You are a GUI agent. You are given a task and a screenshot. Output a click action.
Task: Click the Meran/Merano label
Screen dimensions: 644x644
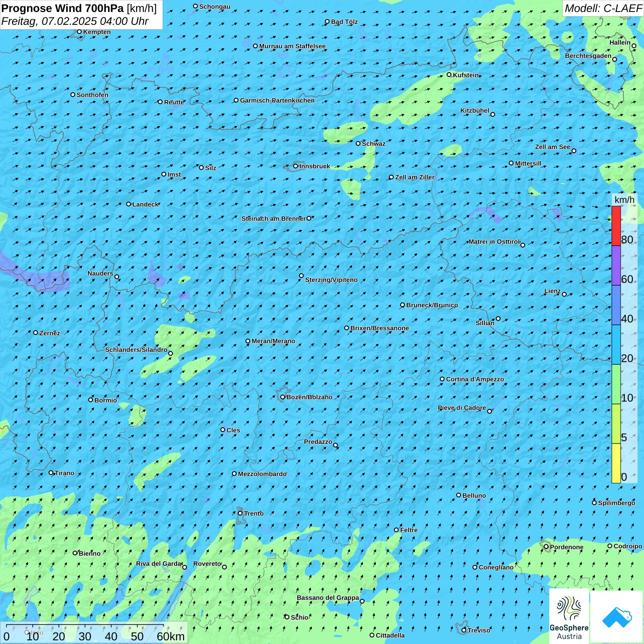click(274, 341)
